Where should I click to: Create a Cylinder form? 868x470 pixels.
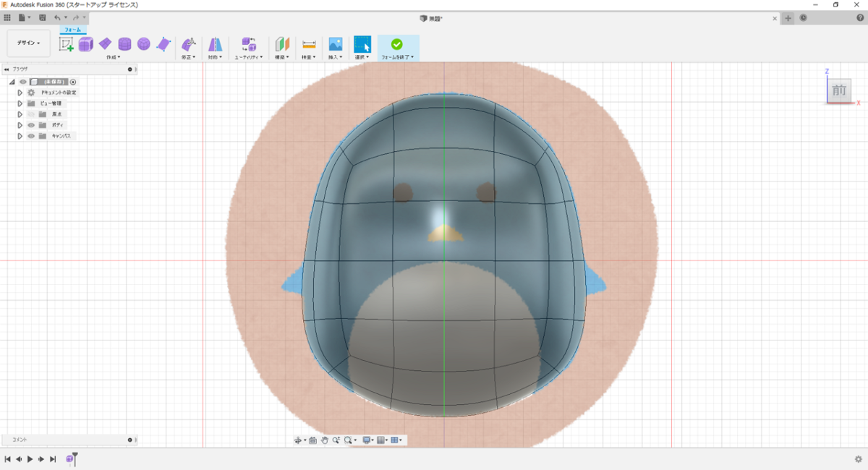pos(124,44)
